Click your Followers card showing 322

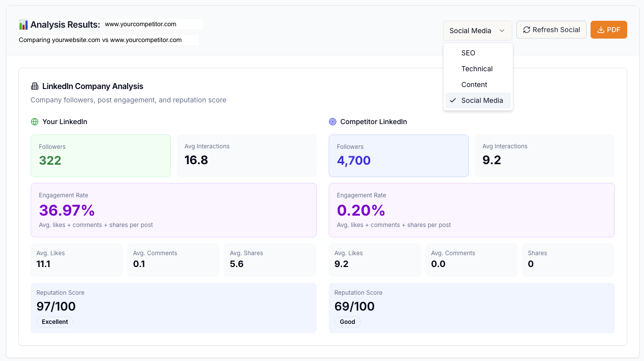pos(100,156)
